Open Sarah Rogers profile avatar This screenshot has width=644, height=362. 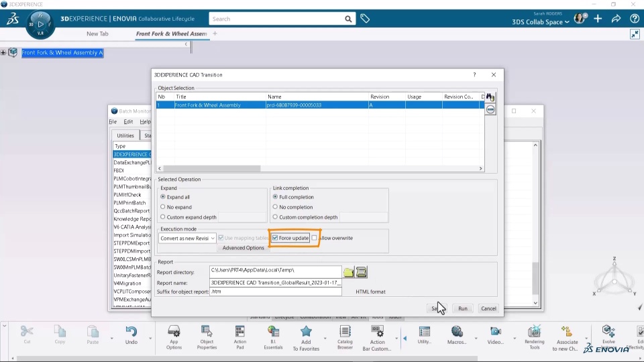click(580, 19)
